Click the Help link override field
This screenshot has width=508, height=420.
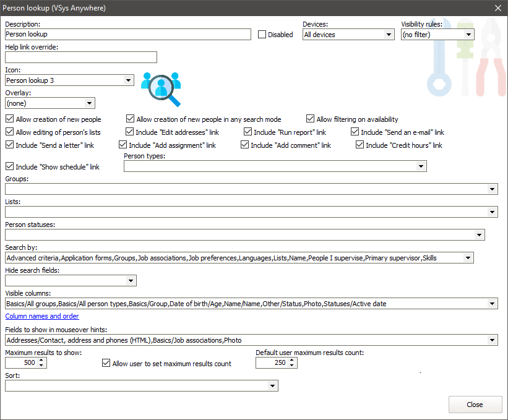point(81,58)
